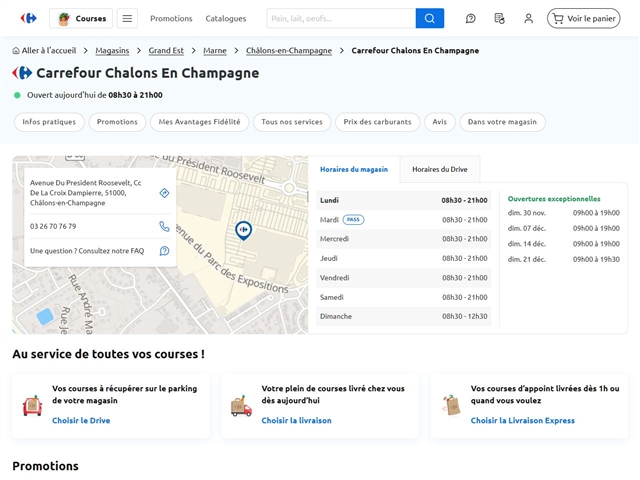The height and width of the screenshot is (480, 640).
Task: Click the blue search magnifier button
Action: click(x=430, y=18)
